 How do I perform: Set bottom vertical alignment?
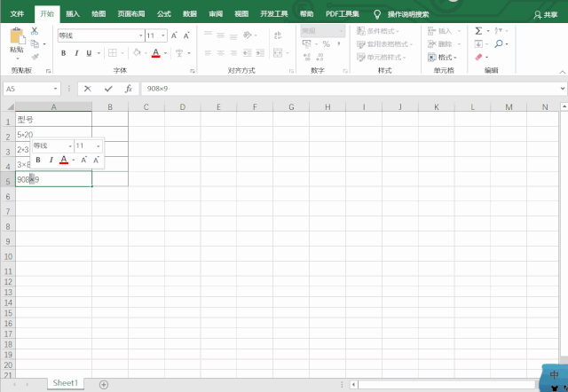(x=233, y=36)
